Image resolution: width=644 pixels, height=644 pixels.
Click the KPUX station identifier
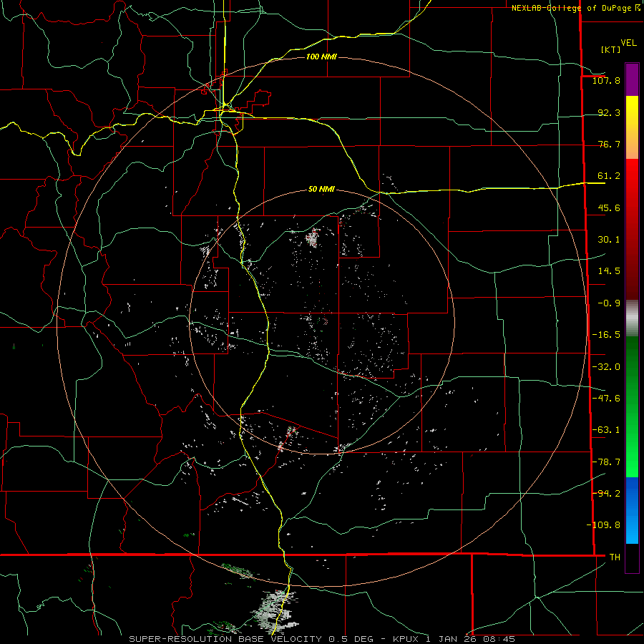tap(406, 639)
